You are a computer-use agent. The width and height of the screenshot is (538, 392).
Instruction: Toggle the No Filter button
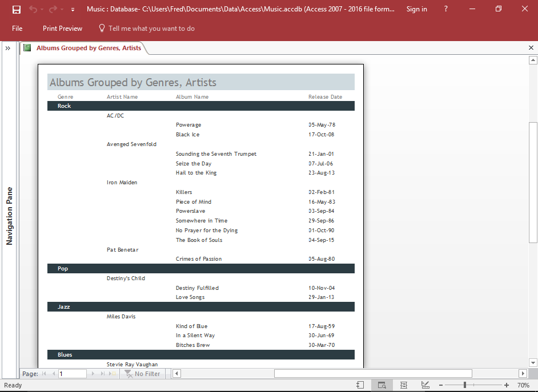(x=142, y=374)
